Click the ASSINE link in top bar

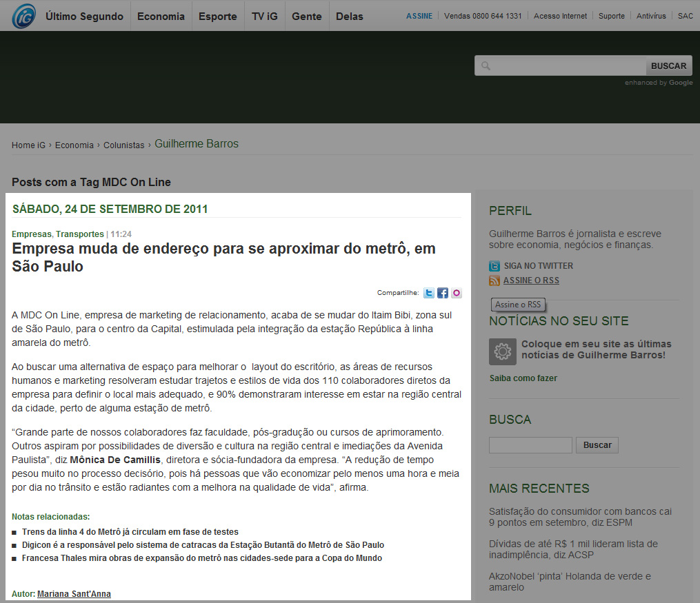click(419, 16)
